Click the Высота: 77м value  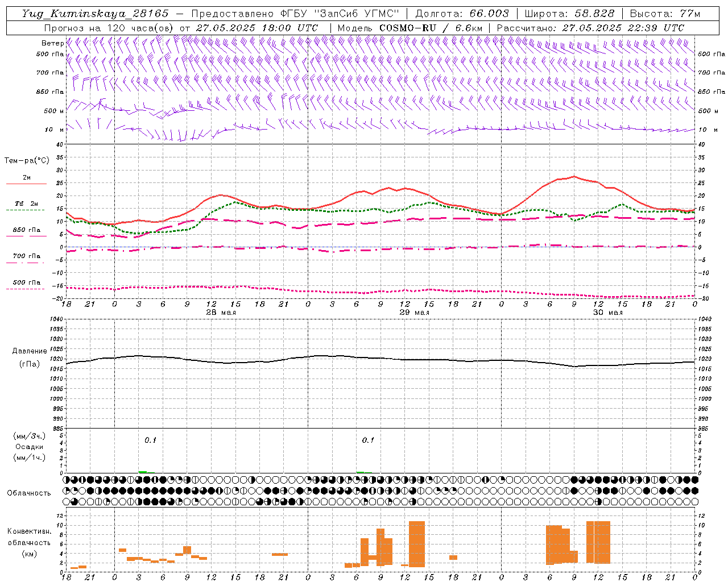pyautogui.click(x=665, y=14)
